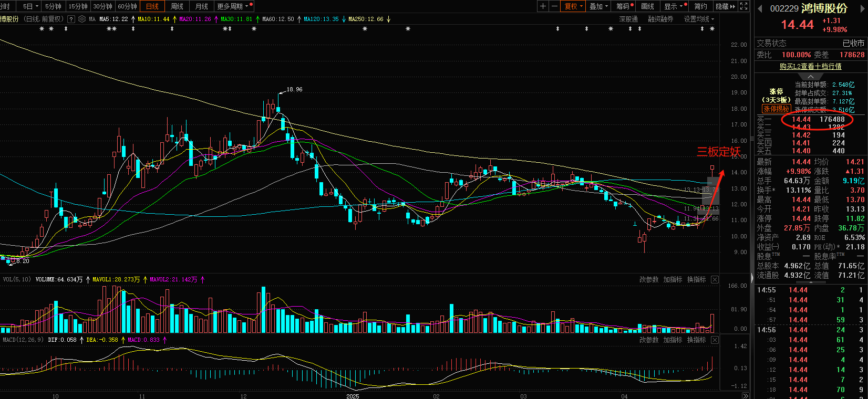The image size is (868, 399).
Task: Click 购买L2查看十档行情 link
Action: point(810,66)
